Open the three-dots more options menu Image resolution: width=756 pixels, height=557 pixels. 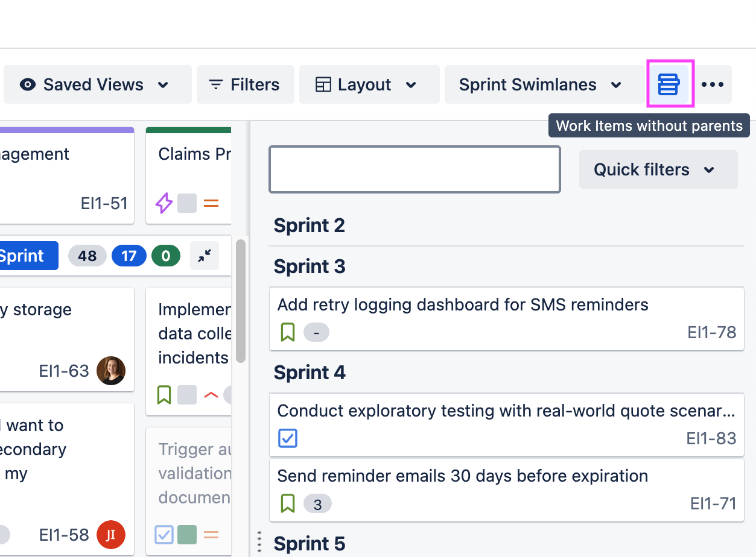click(x=713, y=84)
